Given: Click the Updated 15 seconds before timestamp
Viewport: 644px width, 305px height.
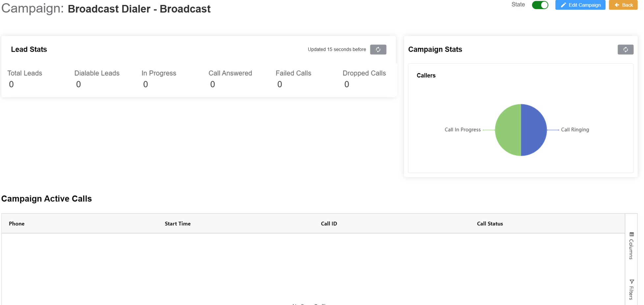Looking at the screenshot, I should click(x=337, y=49).
